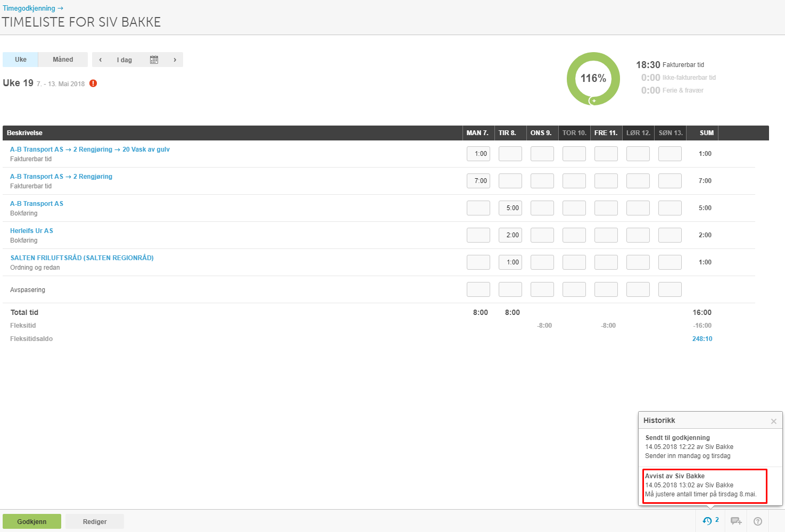Click the ONS 9. column header

click(x=541, y=133)
